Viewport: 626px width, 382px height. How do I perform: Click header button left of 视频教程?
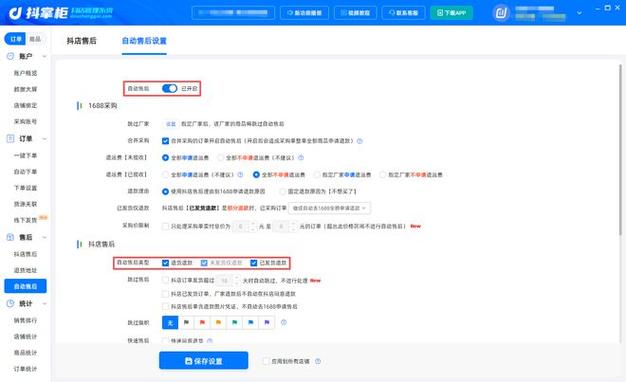pyautogui.click(x=304, y=13)
